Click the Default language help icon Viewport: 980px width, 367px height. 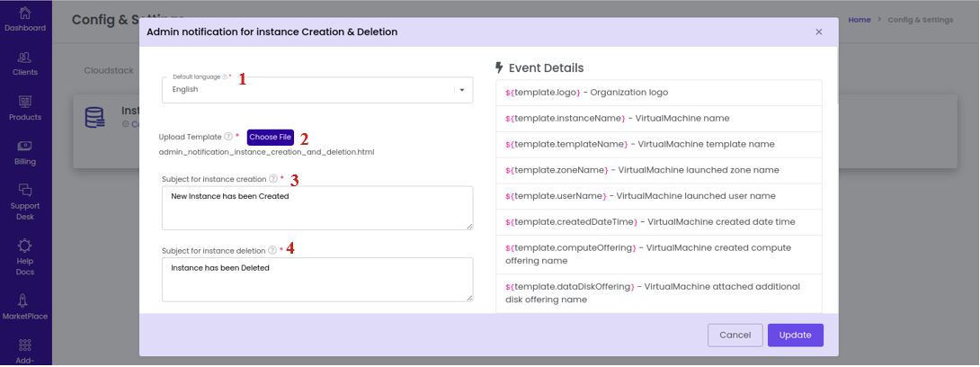tap(225, 76)
